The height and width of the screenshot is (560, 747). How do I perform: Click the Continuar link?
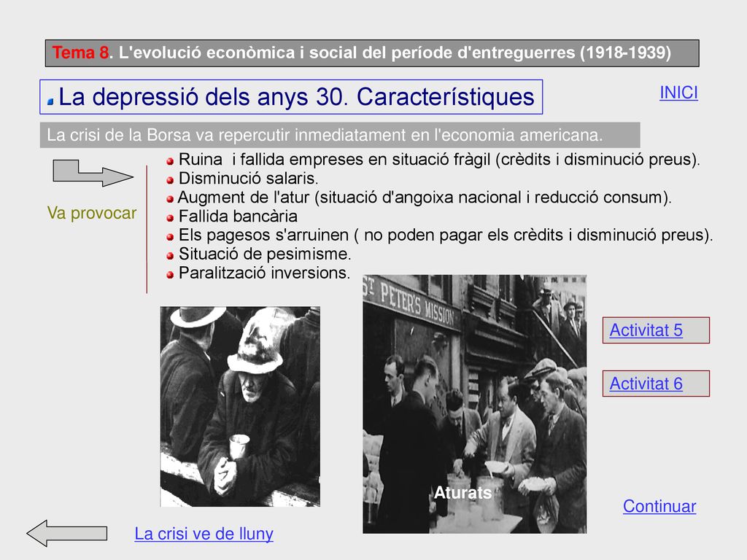(659, 506)
